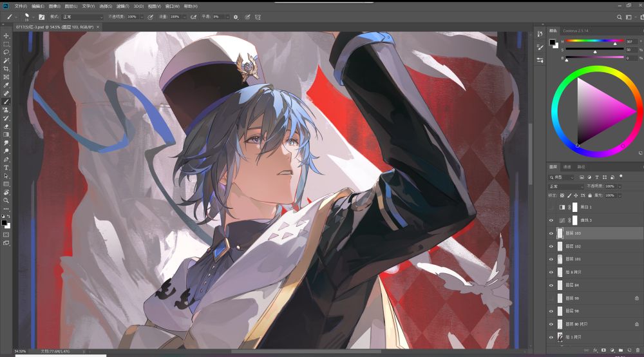
Task: Hide the 曲线 3 layer
Action: [551, 220]
